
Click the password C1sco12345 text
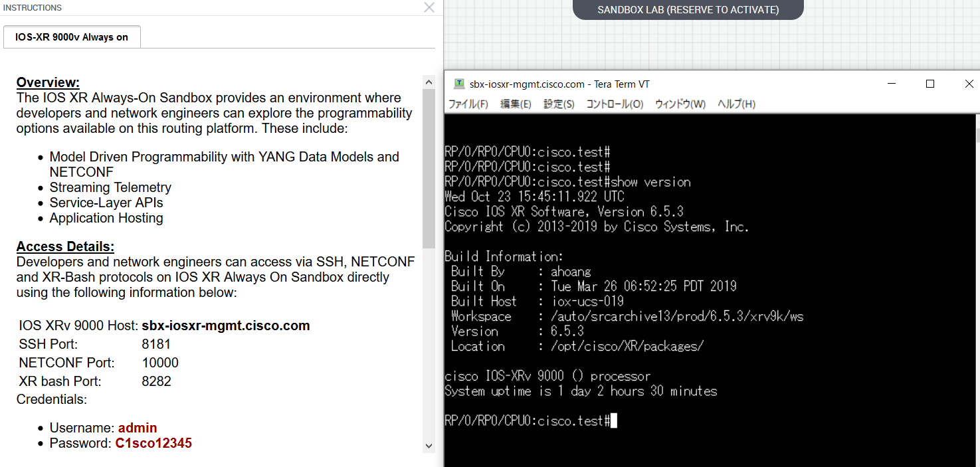(153, 443)
